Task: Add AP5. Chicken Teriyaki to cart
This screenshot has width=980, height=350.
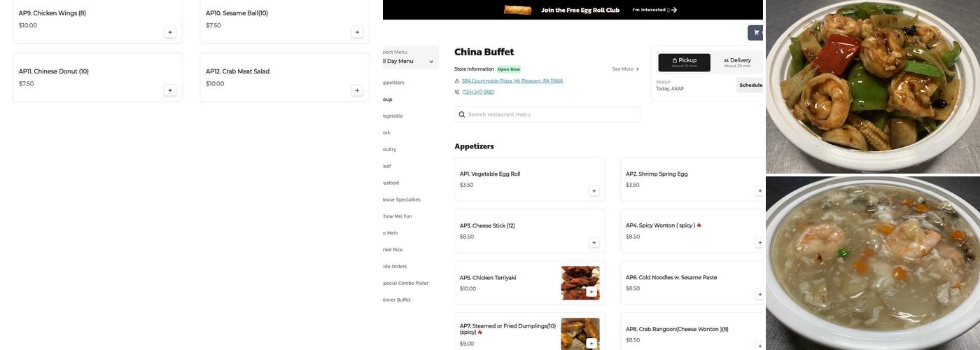Action: (x=591, y=292)
